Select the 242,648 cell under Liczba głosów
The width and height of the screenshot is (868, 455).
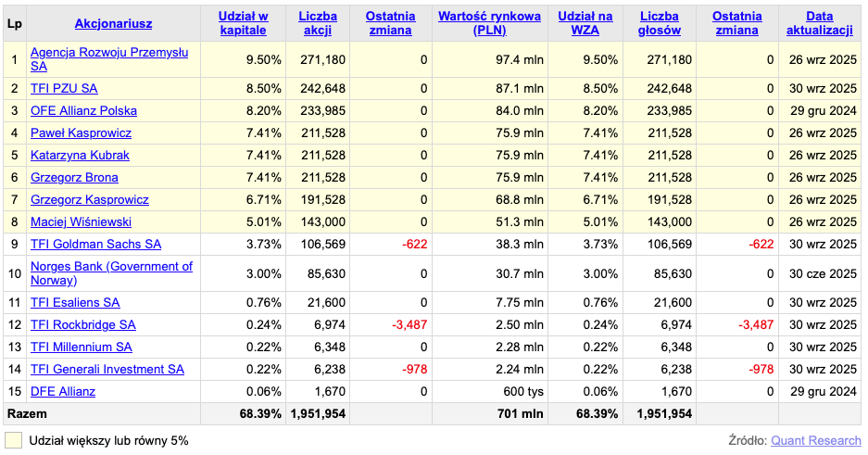pyautogui.click(x=660, y=89)
